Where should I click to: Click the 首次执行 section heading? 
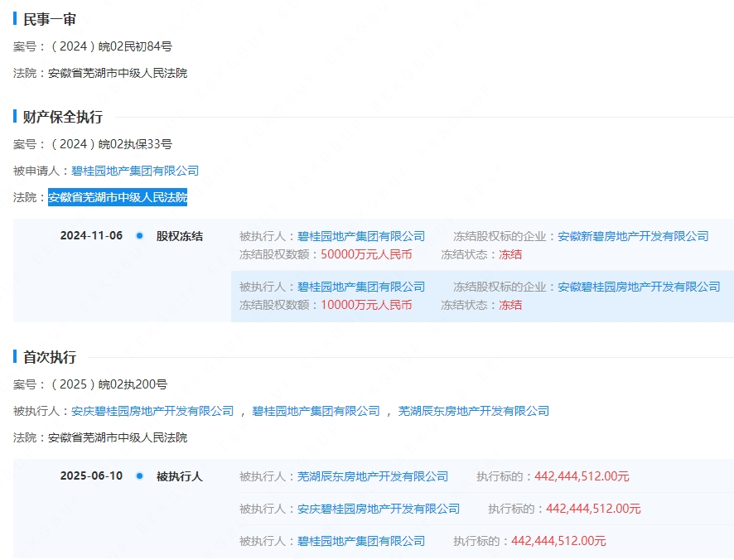(50, 357)
